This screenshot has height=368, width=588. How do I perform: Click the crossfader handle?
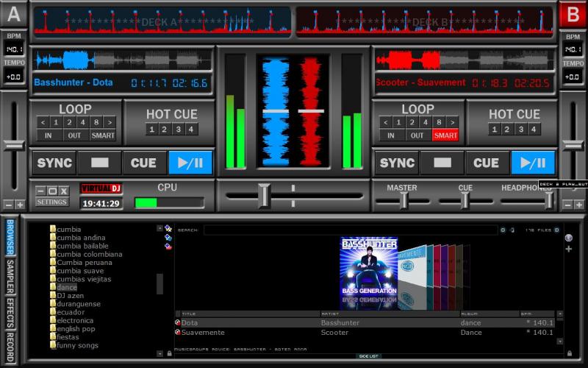(x=265, y=196)
